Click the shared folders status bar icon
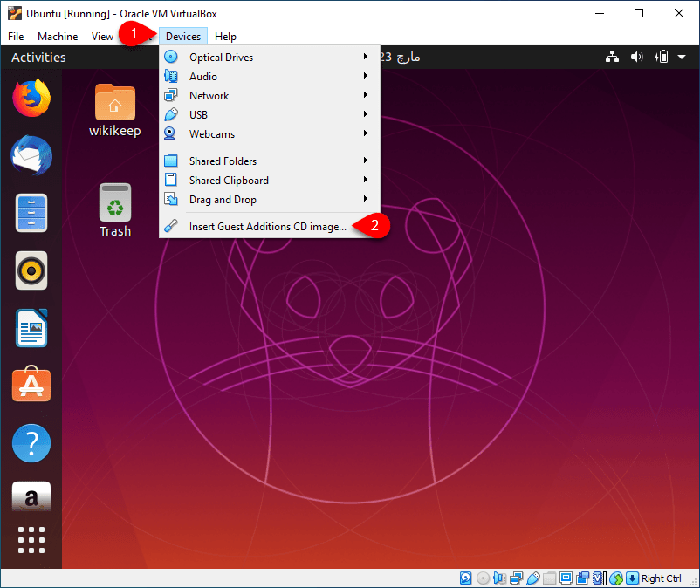The image size is (700, 588). point(550,578)
